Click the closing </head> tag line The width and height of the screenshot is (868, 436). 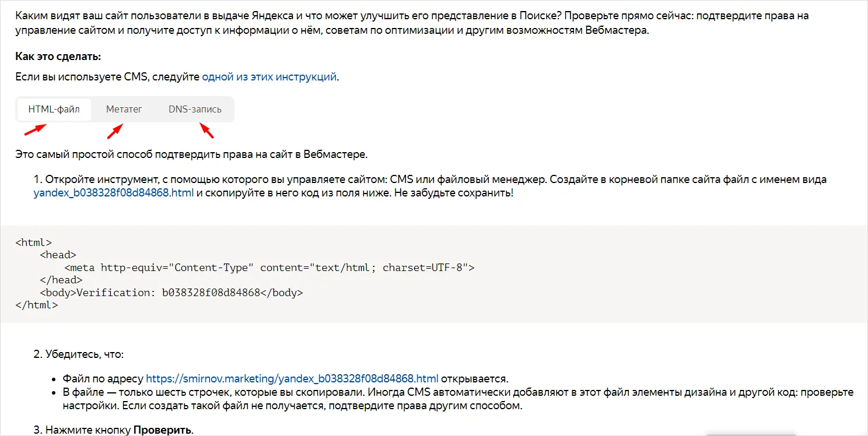pos(61,280)
